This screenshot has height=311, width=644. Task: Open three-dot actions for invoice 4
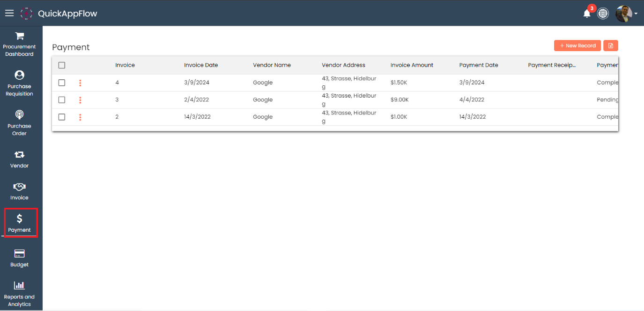(80, 83)
